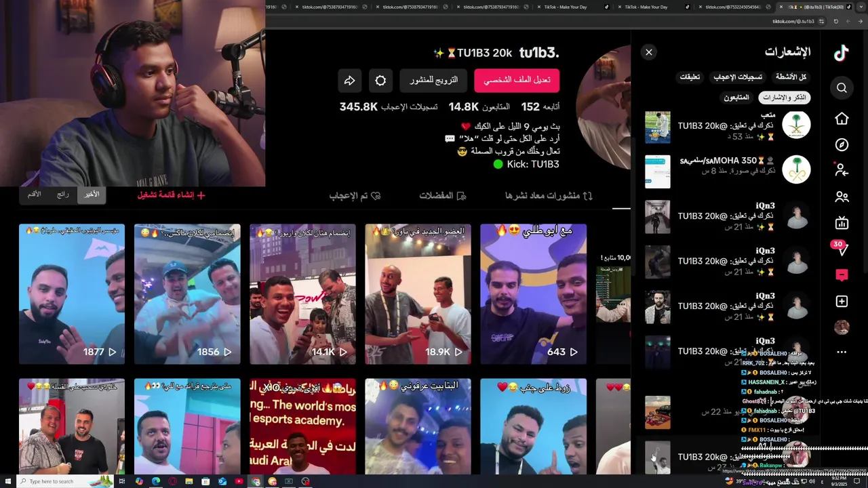
Task: Open the LIVE TV icon in sidebar
Action: tap(842, 222)
